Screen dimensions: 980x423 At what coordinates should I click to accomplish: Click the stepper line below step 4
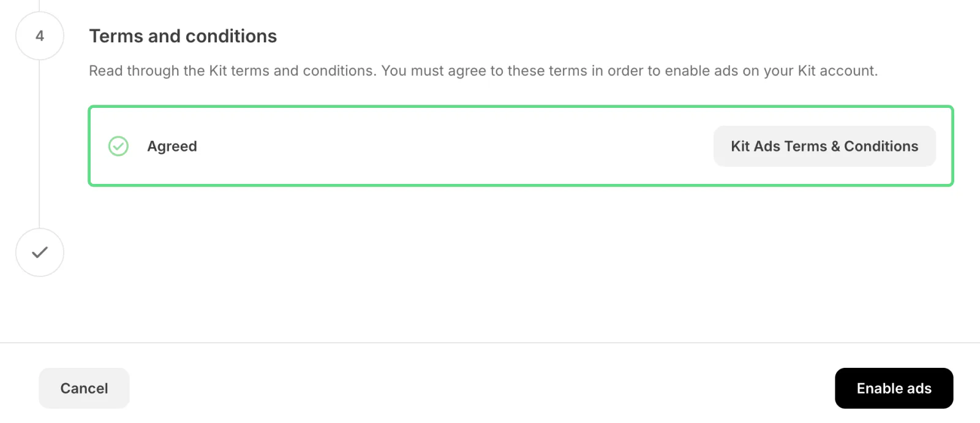(x=40, y=144)
